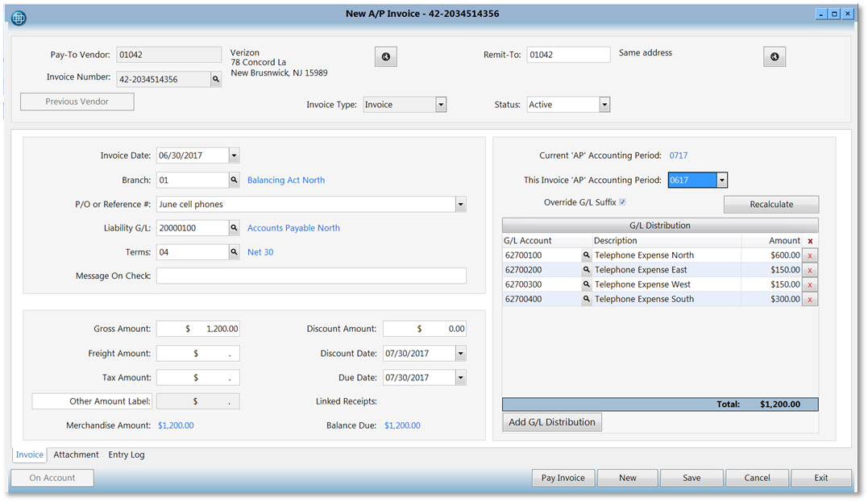Image resolution: width=868 pixels, height=502 pixels.
Task: Open the G/L Account lookup for Telephone Expense North
Action: [x=586, y=255]
